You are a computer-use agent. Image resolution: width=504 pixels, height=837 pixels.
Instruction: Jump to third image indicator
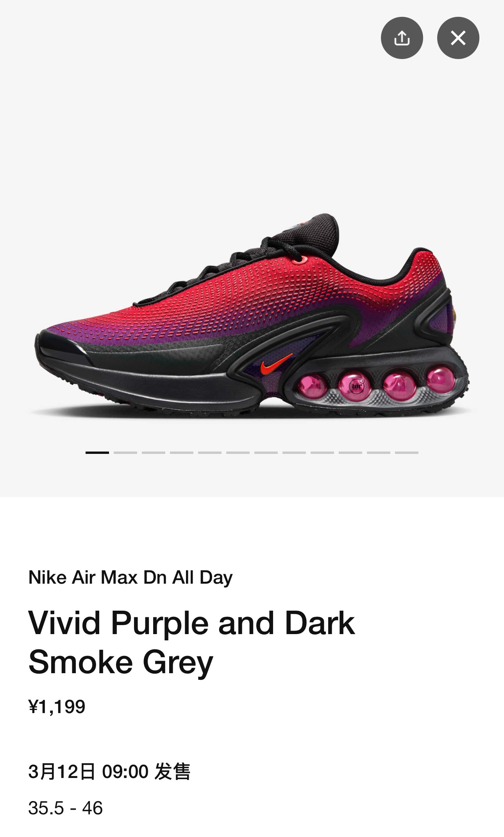click(x=154, y=452)
